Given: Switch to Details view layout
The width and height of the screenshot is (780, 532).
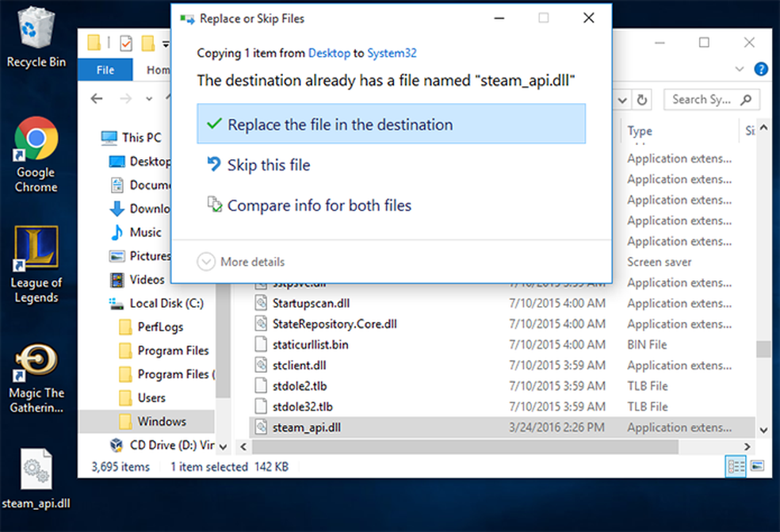Looking at the screenshot, I should 736,466.
